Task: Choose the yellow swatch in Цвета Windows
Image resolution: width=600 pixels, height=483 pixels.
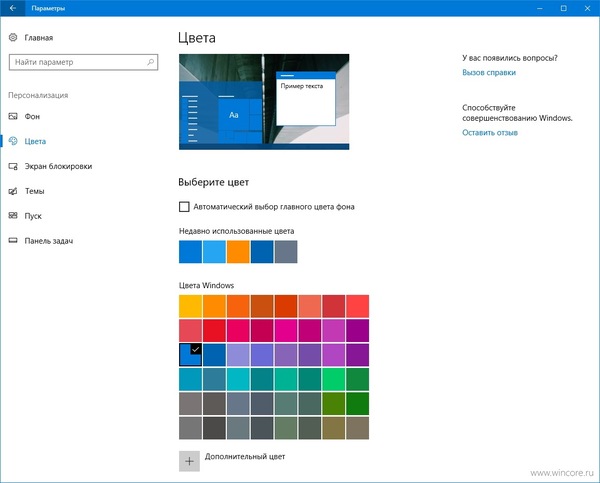Action: pyautogui.click(x=190, y=305)
